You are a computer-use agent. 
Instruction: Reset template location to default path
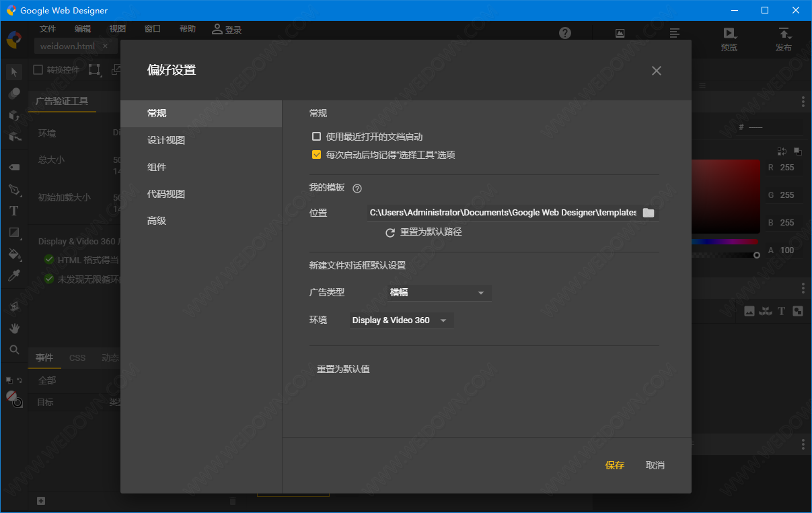424,232
